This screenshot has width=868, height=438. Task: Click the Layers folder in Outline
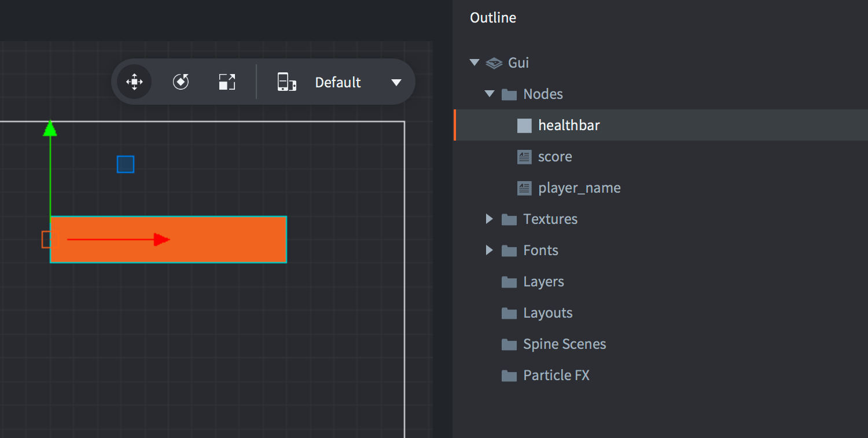click(x=543, y=282)
